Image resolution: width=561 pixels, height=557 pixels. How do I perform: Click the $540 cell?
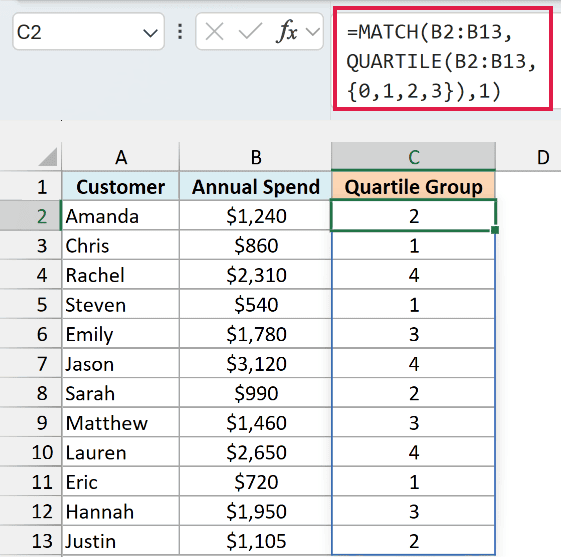(255, 304)
